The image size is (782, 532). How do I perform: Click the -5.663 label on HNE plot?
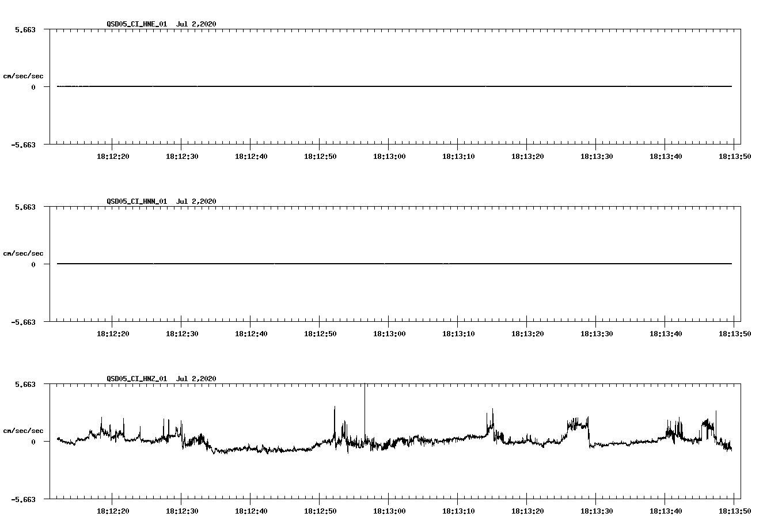point(24,145)
